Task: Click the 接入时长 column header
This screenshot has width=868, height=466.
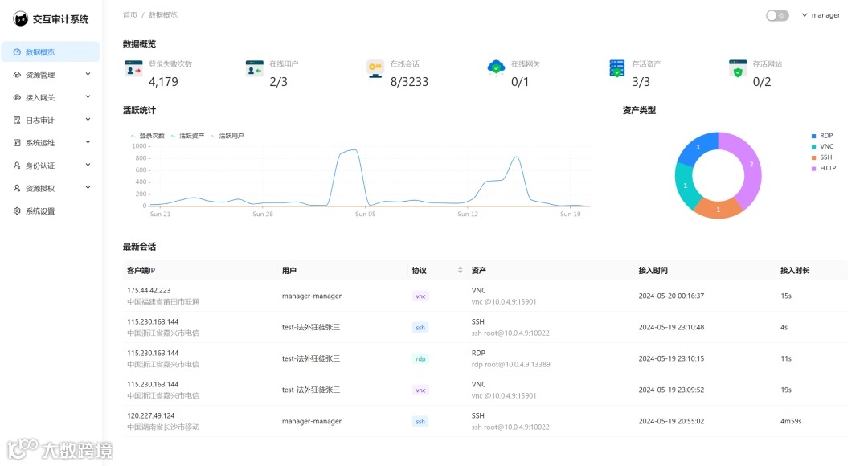Action: [x=795, y=271]
